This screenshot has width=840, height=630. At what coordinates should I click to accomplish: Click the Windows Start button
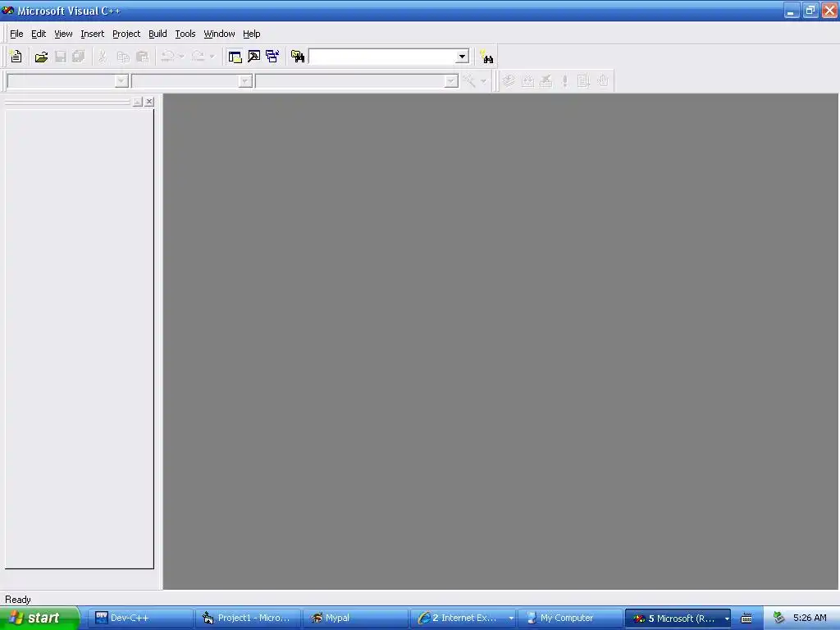tap(39, 618)
